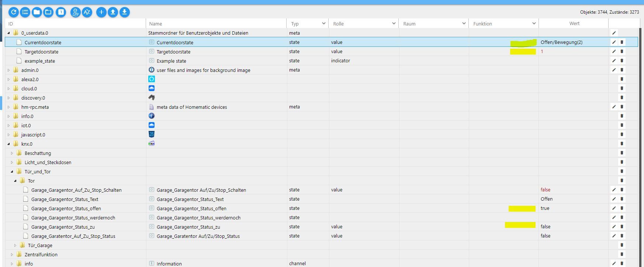Delete the javascript.0 row via trash icon
The image size is (644, 267).
pos(622,134)
